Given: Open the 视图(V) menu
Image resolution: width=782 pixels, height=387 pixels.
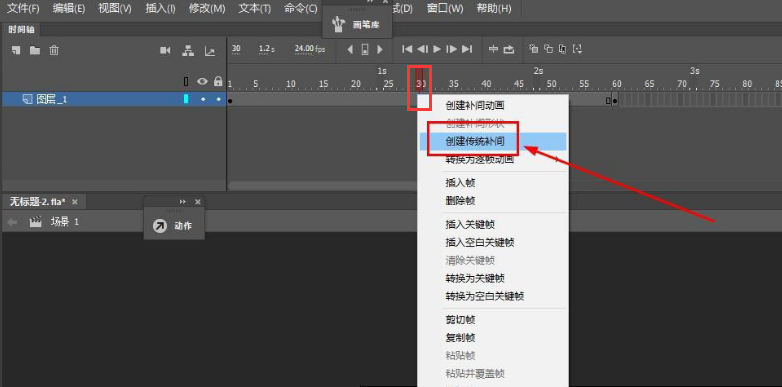Looking at the screenshot, I should click(115, 8).
